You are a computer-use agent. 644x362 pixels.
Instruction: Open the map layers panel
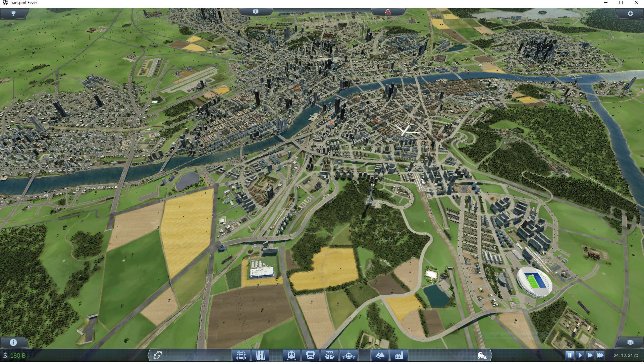pos(630,342)
